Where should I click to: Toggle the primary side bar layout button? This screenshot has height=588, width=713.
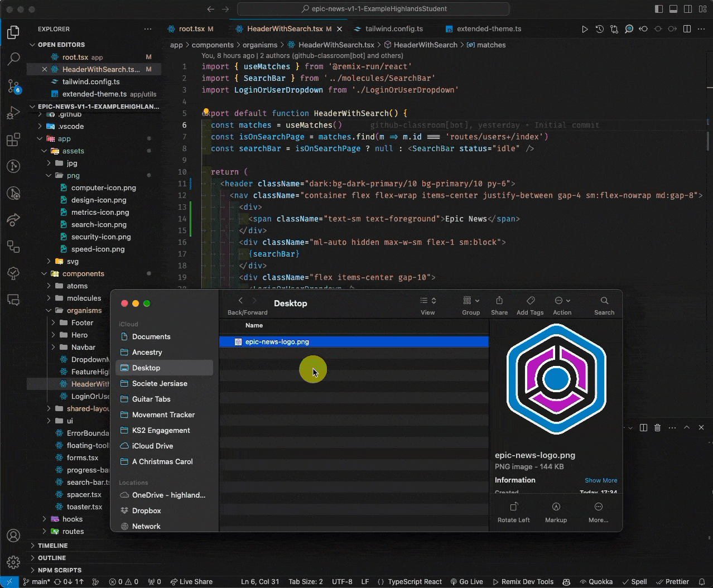pyautogui.click(x=659, y=9)
